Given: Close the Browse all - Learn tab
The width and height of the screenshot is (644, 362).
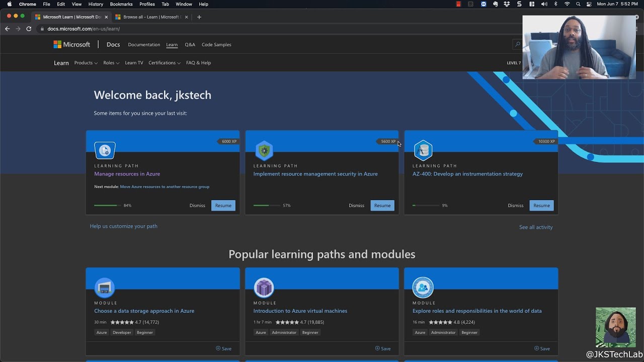Looking at the screenshot, I should pyautogui.click(x=187, y=17).
